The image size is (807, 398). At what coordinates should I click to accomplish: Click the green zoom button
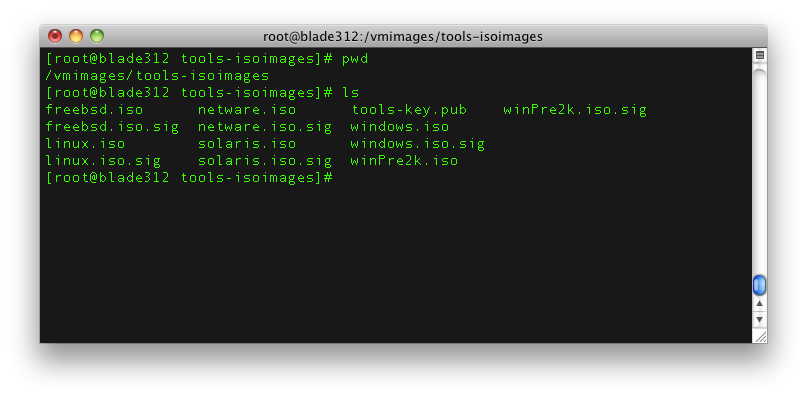[97, 36]
